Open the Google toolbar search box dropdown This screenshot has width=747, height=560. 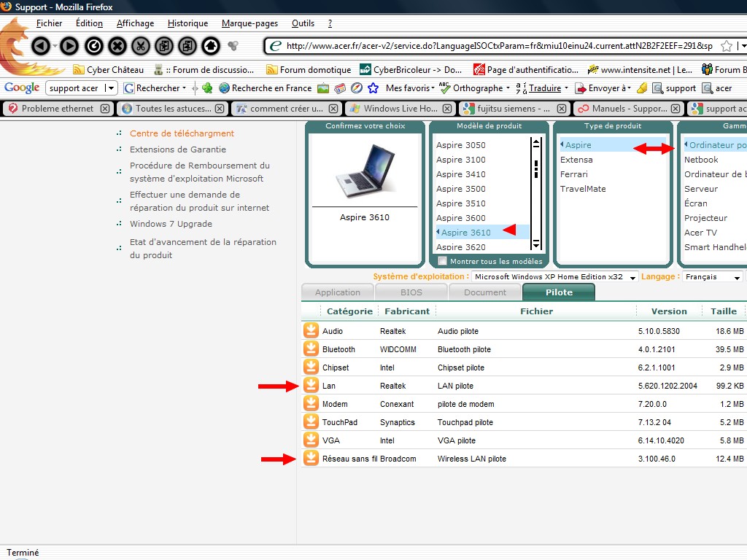(111, 88)
